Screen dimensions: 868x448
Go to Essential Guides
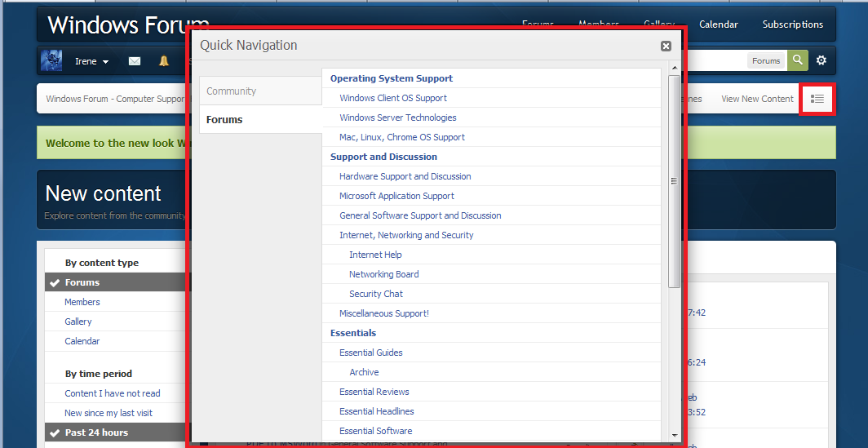(x=371, y=353)
